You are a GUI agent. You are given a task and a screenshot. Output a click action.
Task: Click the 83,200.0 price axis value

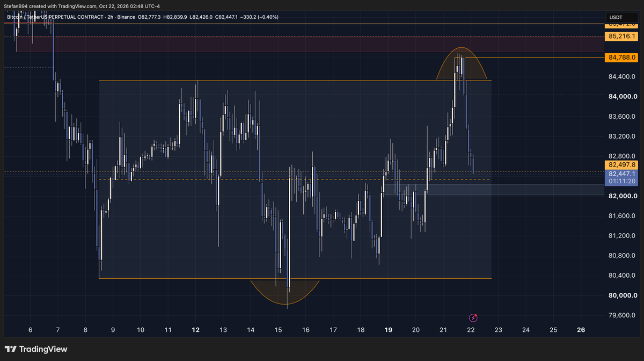pos(623,136)
